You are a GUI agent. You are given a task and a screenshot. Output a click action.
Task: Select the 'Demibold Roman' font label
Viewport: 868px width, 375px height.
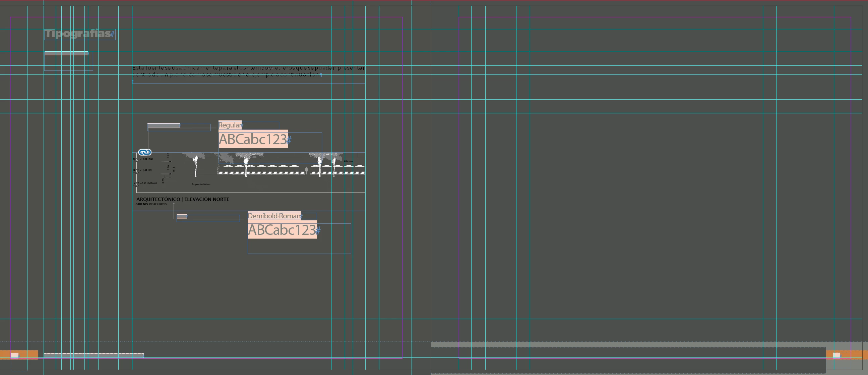tap(274, 216)
